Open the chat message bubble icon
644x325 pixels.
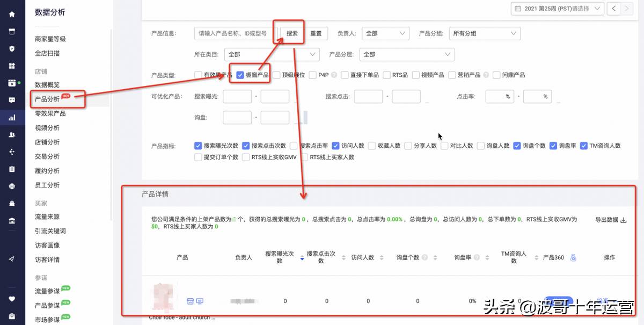click(12, 100)
